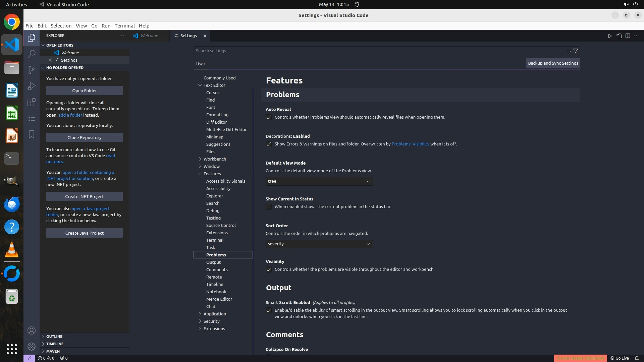Viewport: 644px width, 362px height.
Task: Click Open Settings JSON icon
Action: [619, 36]
